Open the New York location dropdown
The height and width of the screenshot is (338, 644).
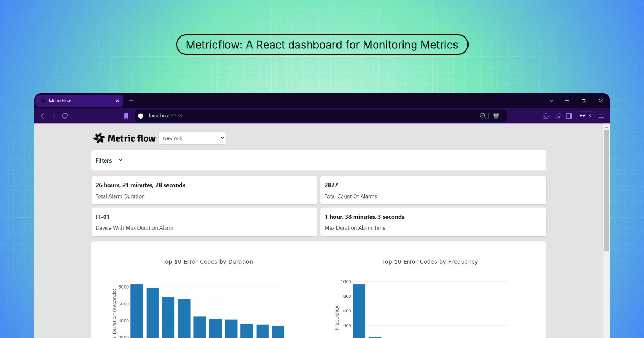[193, 138]
